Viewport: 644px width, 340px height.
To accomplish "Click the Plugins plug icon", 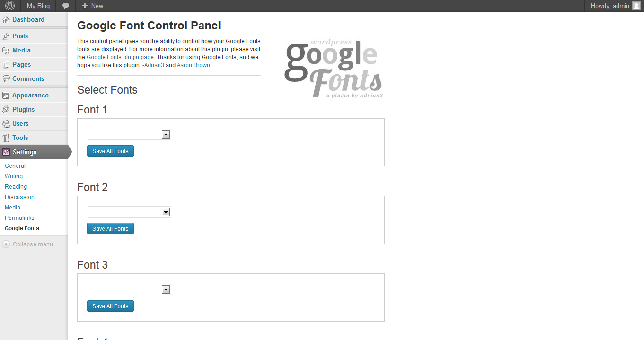I will pyautogui.click(x=6, y=110).
